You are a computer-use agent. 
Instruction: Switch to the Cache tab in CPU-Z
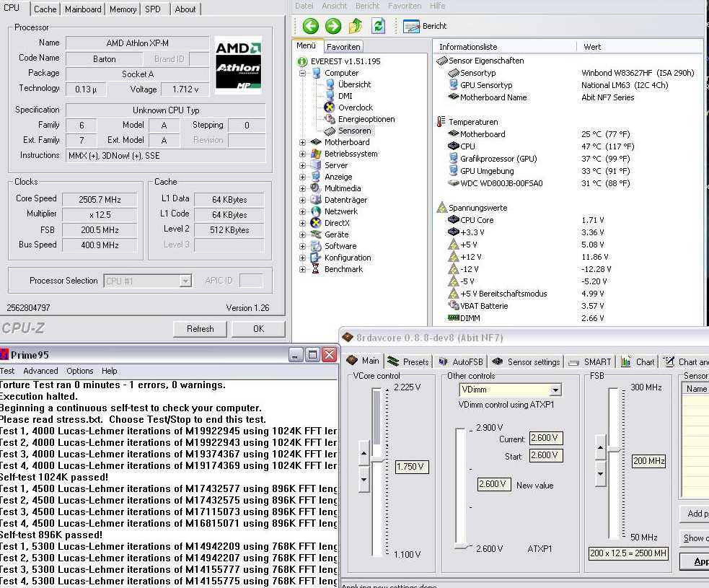(45, 9)
